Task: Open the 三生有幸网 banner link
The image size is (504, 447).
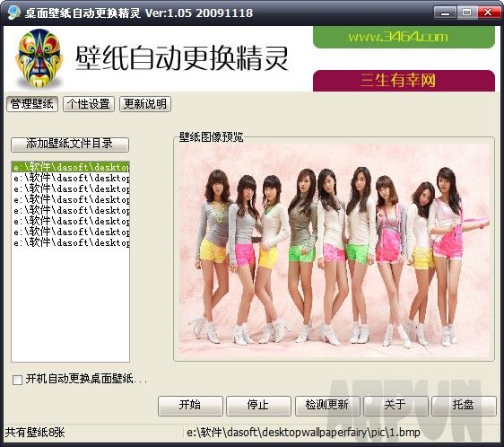Action: click(x=404, y=81)
